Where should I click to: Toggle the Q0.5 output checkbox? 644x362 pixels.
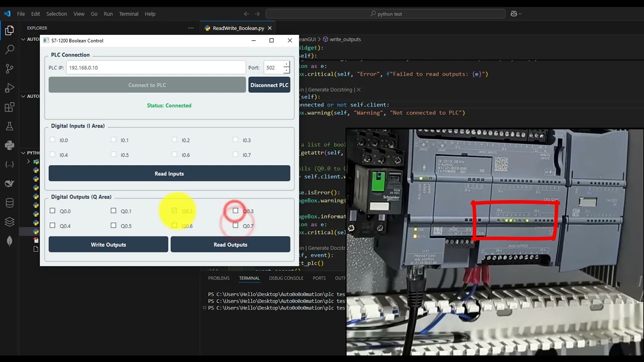pos(113,226)
